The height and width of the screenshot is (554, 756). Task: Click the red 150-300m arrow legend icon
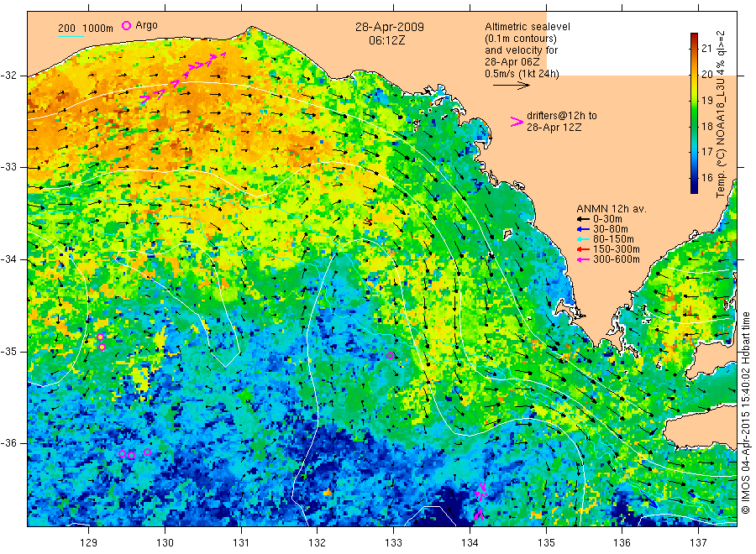click(x=584, y=249)
